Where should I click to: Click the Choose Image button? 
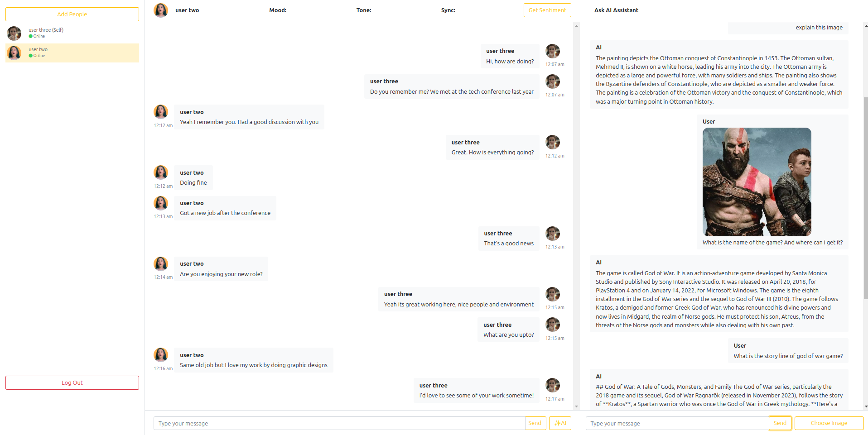(x=829, y=423)
